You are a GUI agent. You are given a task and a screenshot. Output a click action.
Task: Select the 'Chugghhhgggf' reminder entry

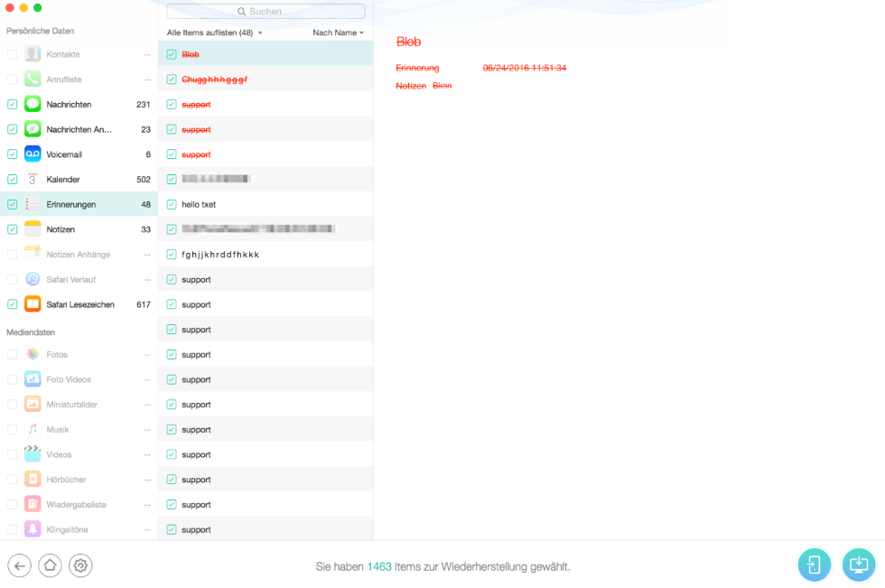pos(214,79)
